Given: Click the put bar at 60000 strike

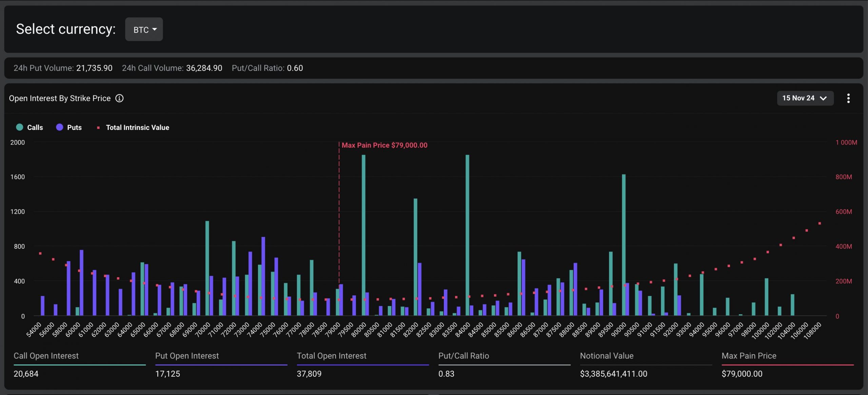Looking at the screenshot, I should (x=81, y=283).
